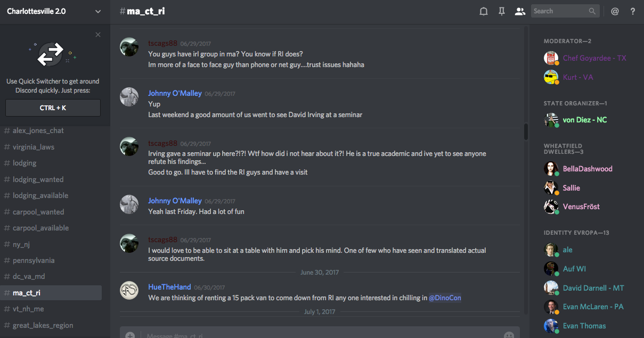Open notification settings bell icon

[x=484, y=11]
